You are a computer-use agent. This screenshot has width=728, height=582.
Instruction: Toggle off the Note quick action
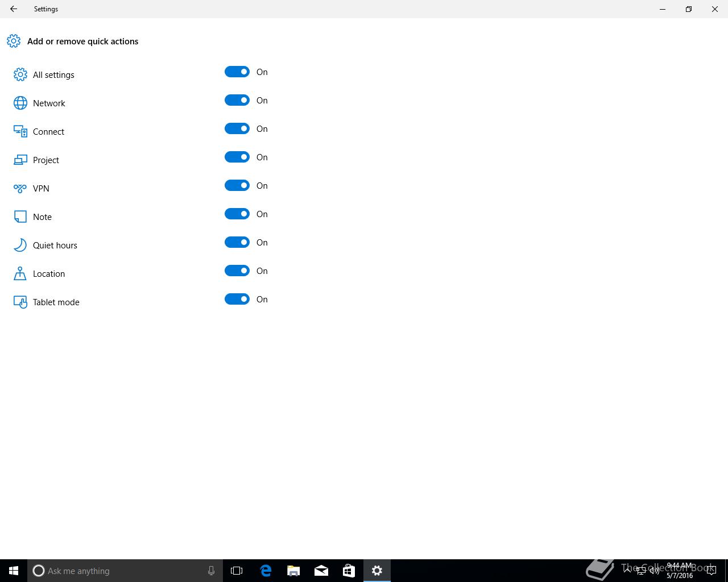click(237, 214)
